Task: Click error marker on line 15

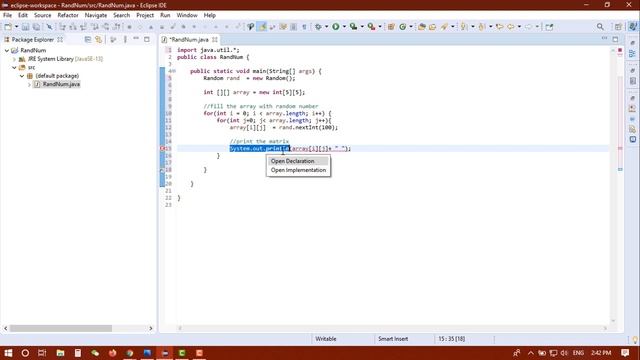Action: [162, 149]
